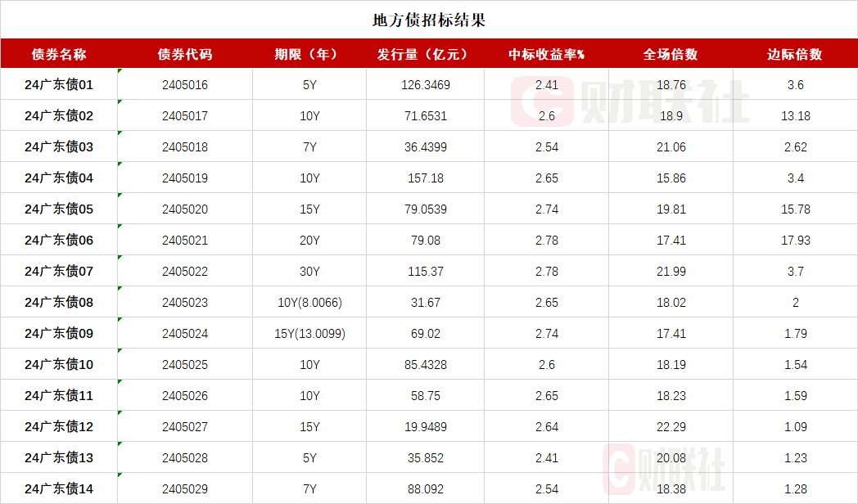The width and height of the screenshot is (858, 504).
Task: Click the 债券代码 column header
Action: point(185,54)
